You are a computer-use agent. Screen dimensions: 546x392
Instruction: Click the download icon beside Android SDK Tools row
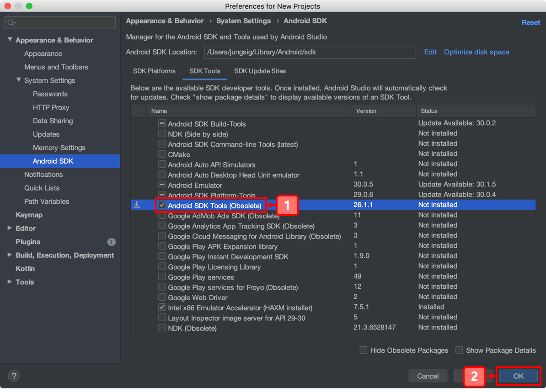click(x=137, y=205)
